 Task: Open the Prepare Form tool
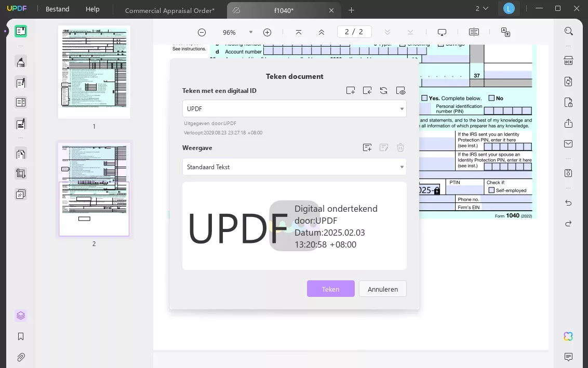[x=21, y=102]
